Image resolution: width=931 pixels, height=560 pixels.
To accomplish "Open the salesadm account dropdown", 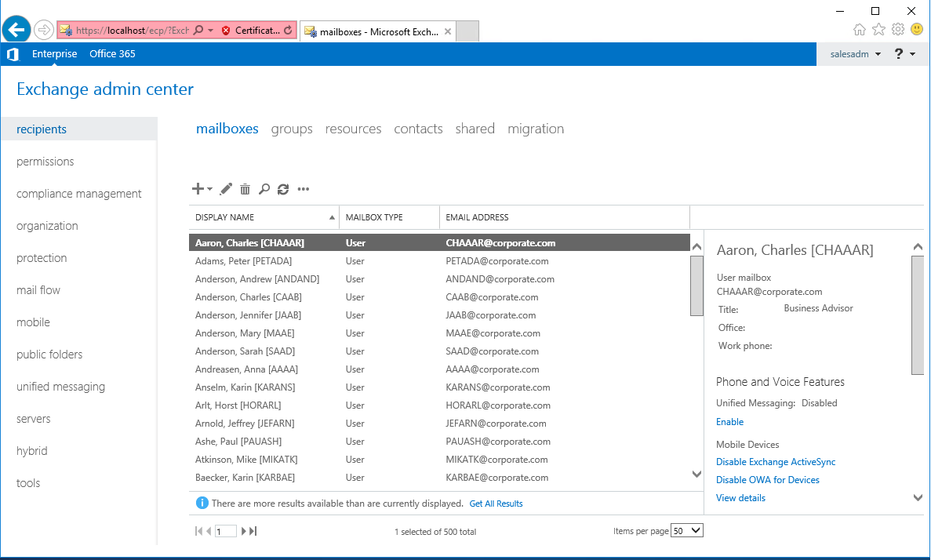I will (855, 54).
